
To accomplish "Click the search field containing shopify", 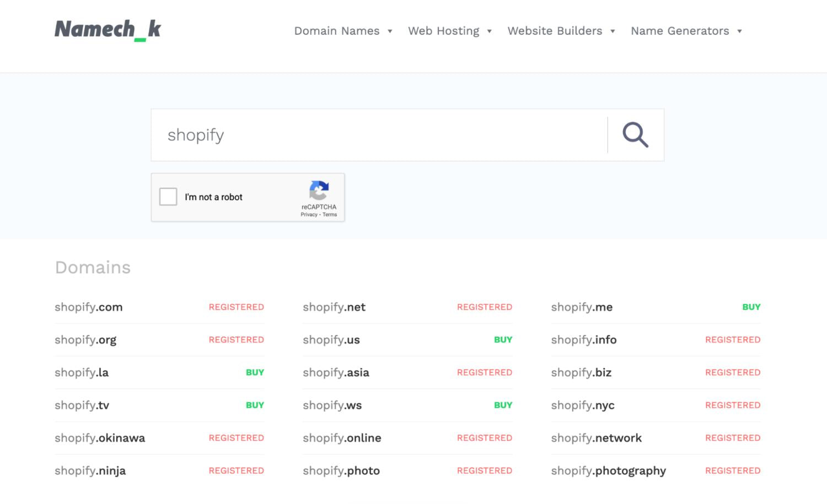I will [379, 135].
